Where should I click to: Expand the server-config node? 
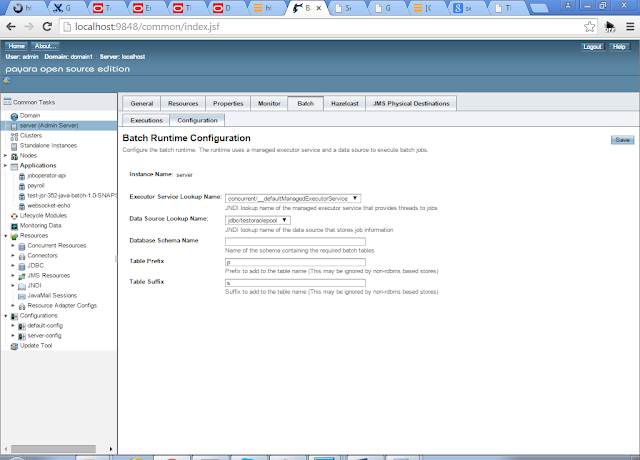point(13,336)
